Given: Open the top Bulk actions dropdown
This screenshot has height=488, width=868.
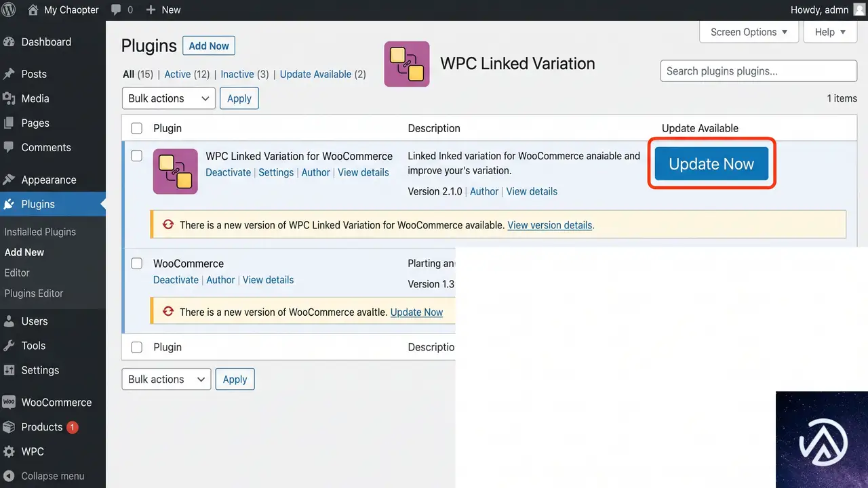Looking at the screenshot, I should 169,98.
